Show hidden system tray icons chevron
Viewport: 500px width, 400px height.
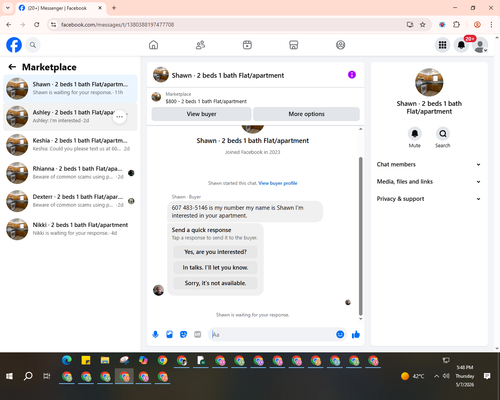click(x=436, y=376)
